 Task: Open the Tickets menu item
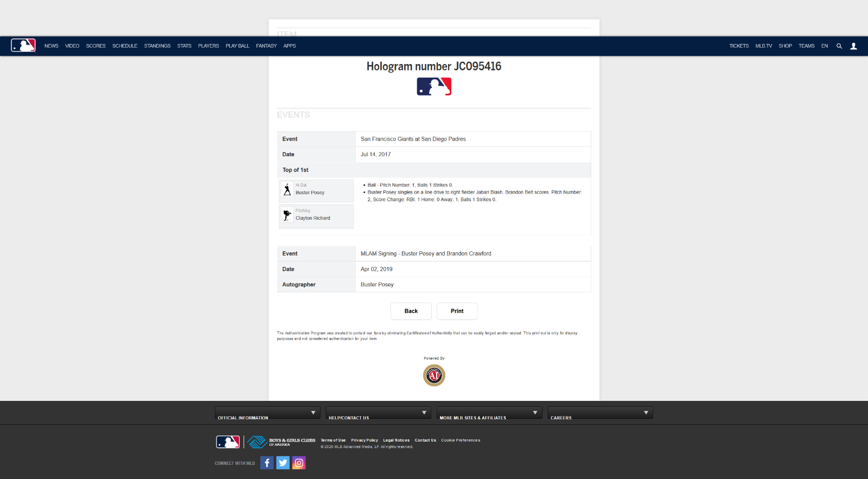(x=739, y=46)
